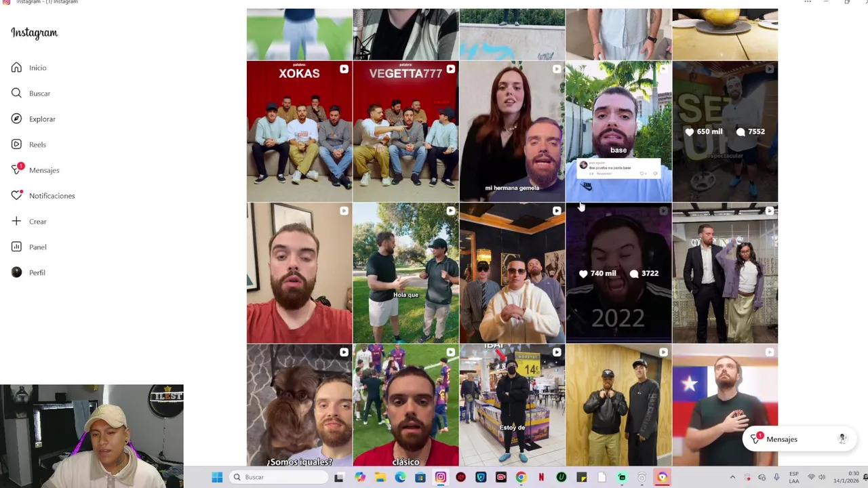The height and width of the screenshot is (488, 868).
Task: Open the reel showing 650 mil likes
Action: click(x=725, y=131)
